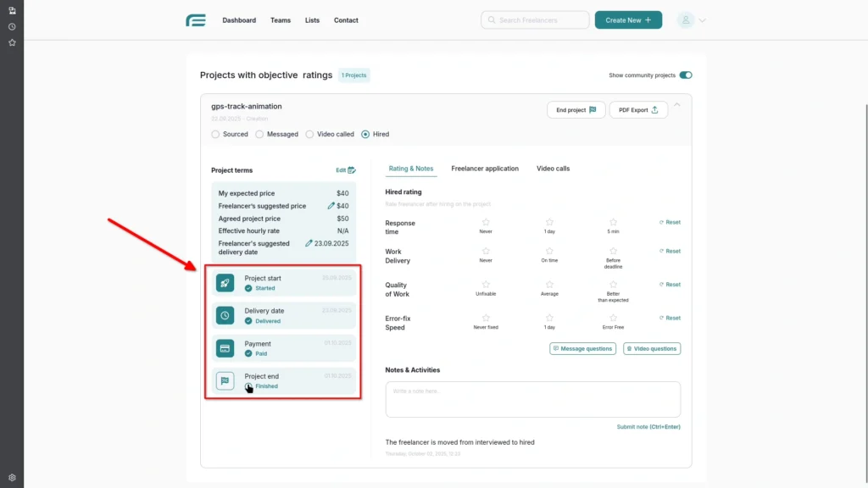Open favorites star icon in left sidebar
This screenshot has height=488, width=868.
12,42
